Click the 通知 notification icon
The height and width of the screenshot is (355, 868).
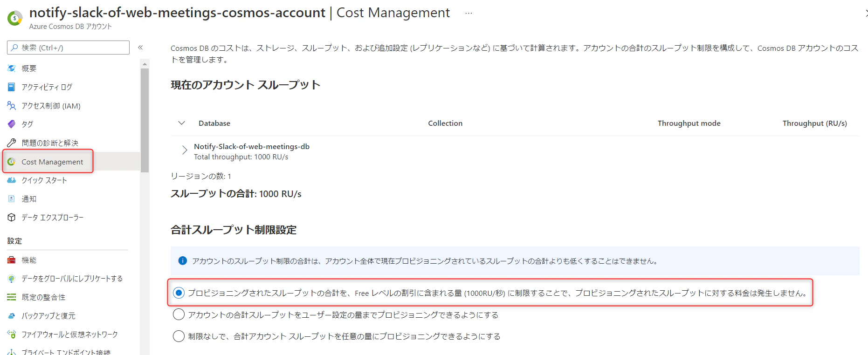(12, 199)
